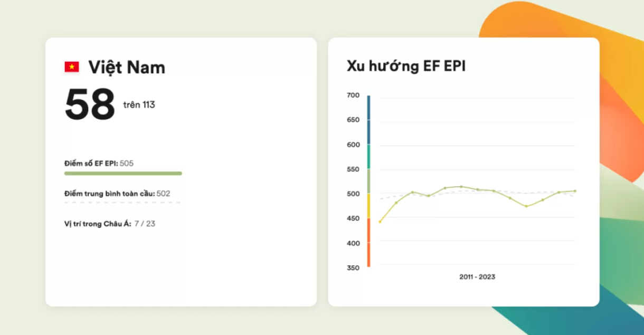Click "Vị trí trong Châu Á: 7 / 23"
The height and width of the screenshot is (335, 644).
110,224
